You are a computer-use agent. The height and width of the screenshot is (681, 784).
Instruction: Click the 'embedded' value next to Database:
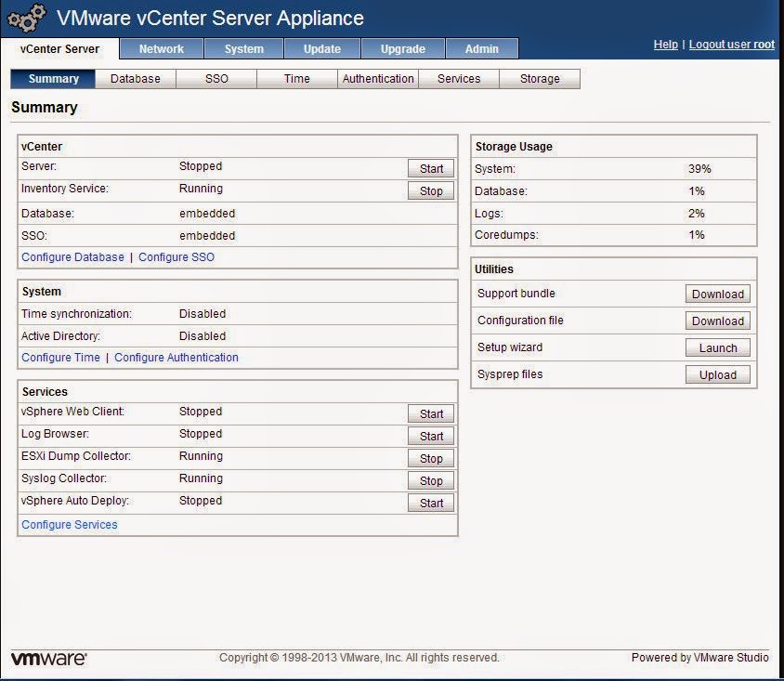(x=207, y=214)
